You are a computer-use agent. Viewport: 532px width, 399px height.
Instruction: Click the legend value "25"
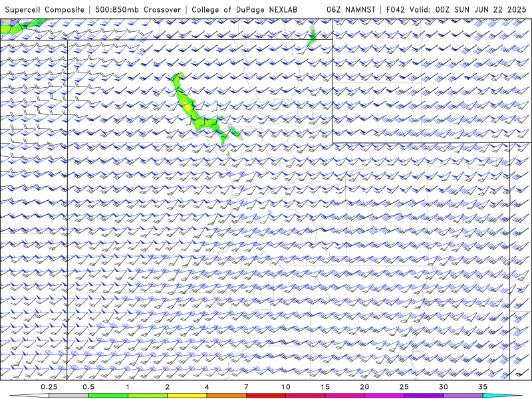(404, 387)
